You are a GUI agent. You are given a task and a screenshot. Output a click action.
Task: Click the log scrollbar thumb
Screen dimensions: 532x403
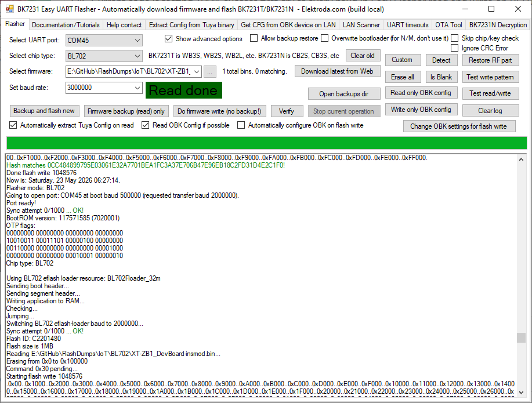pyautogui.click(x=521, y=337)
